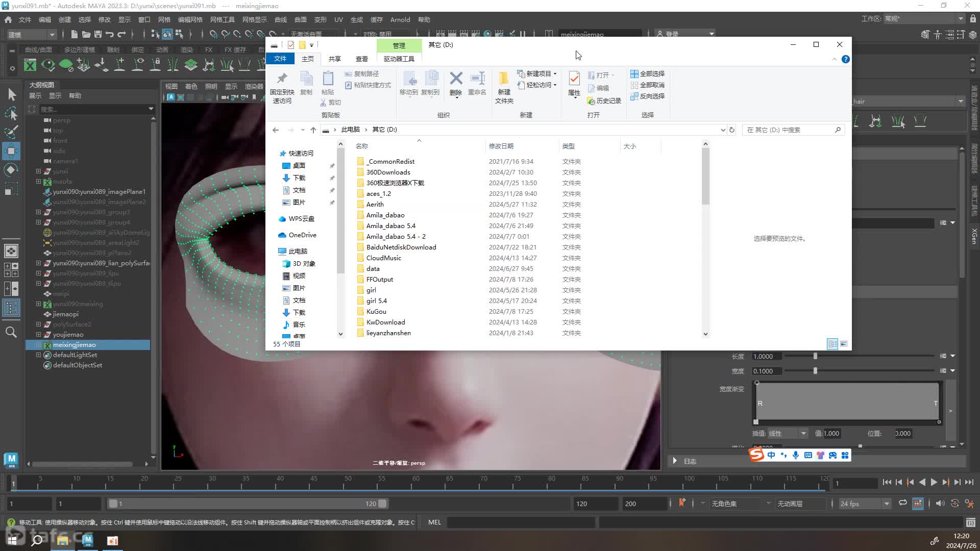Open Maya 网格工具 menu
The width and height of the screenshot is (980, 551).
(x=222, y=19)
